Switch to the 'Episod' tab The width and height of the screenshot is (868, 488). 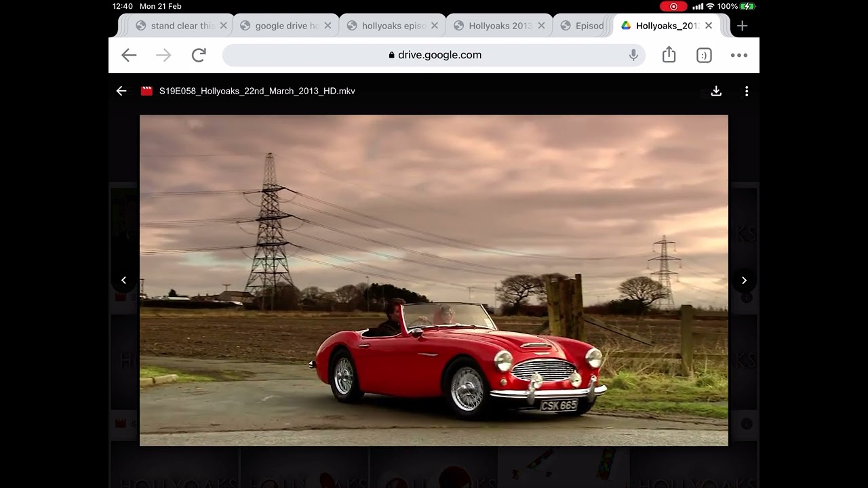tap(582, 26)
